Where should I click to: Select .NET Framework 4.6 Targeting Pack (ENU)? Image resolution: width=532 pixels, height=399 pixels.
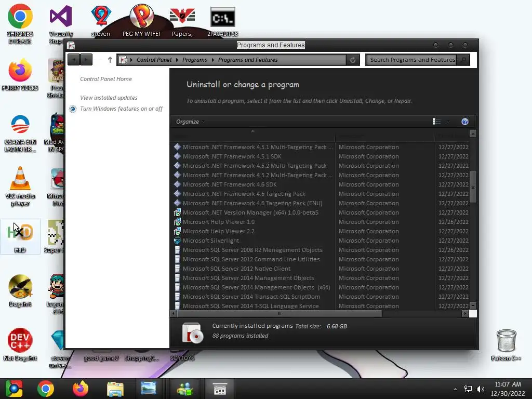[321, 203]
